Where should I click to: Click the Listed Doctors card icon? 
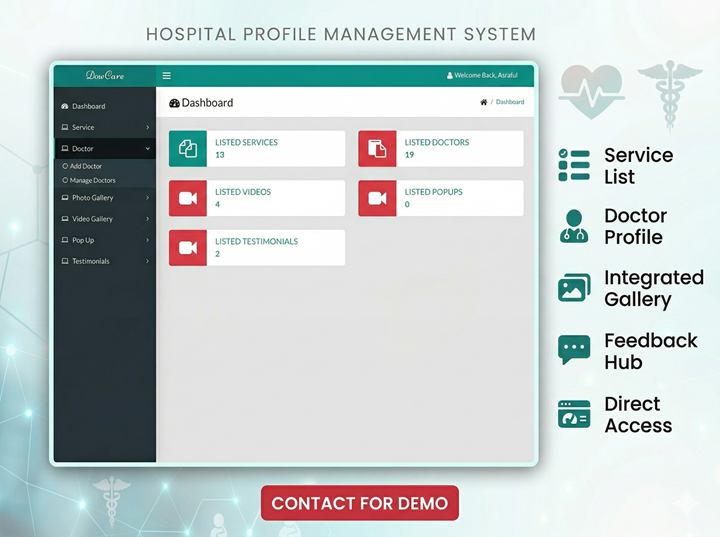(x=377, y=148)
